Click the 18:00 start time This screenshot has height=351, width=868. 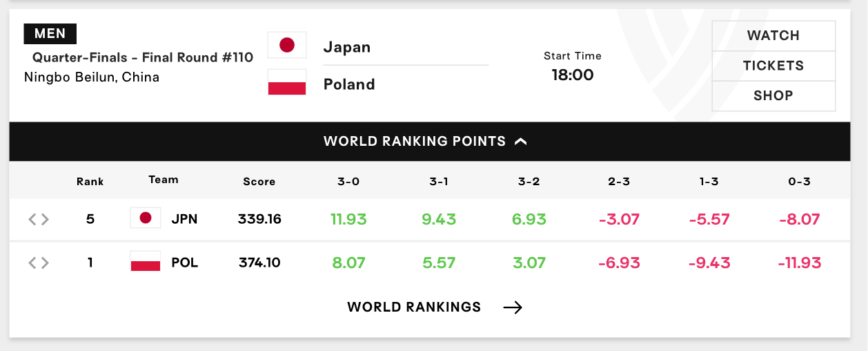pos(573,75)
